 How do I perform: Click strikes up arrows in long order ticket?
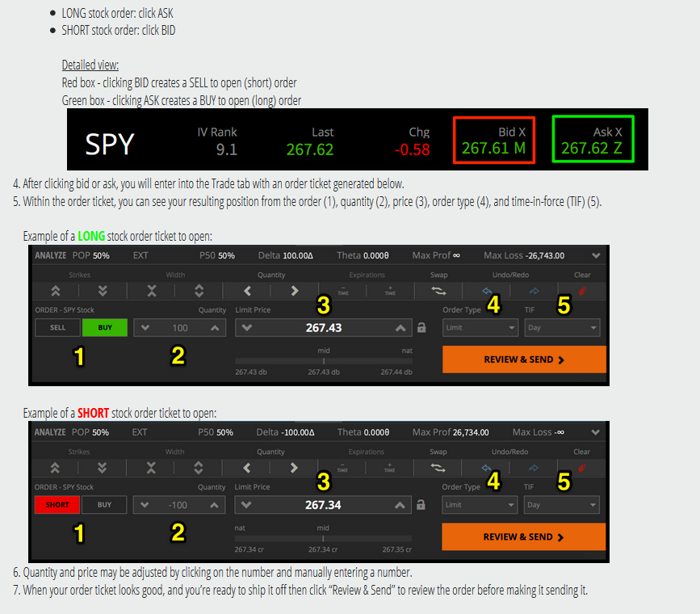[x=56, y=292]
